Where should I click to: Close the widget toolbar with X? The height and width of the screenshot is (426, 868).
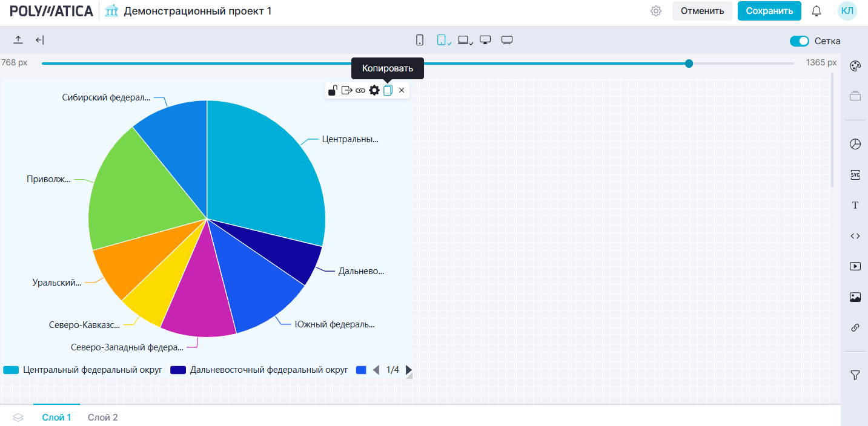pos(401,90)
